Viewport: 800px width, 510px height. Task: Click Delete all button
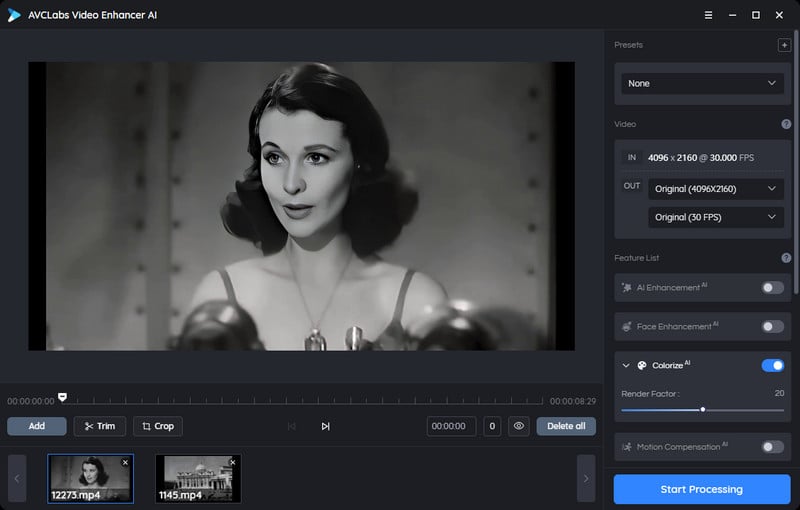(566, 426)
